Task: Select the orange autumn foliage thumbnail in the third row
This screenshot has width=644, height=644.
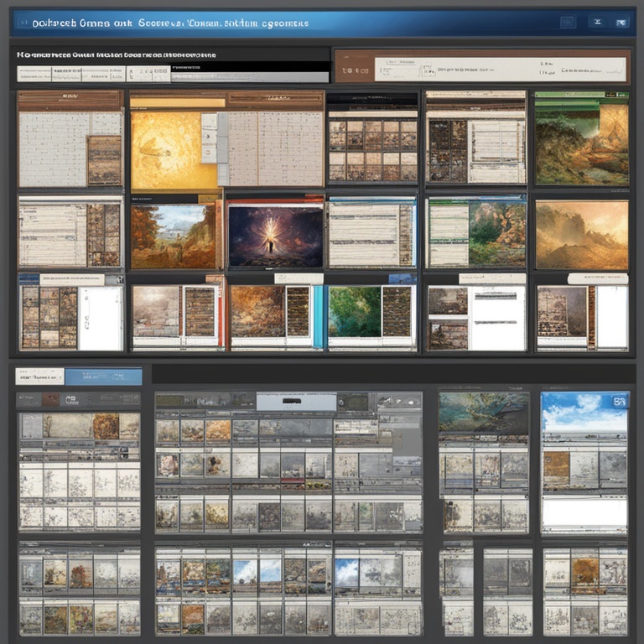Action: pyautogui.click(x=257, y=312)
